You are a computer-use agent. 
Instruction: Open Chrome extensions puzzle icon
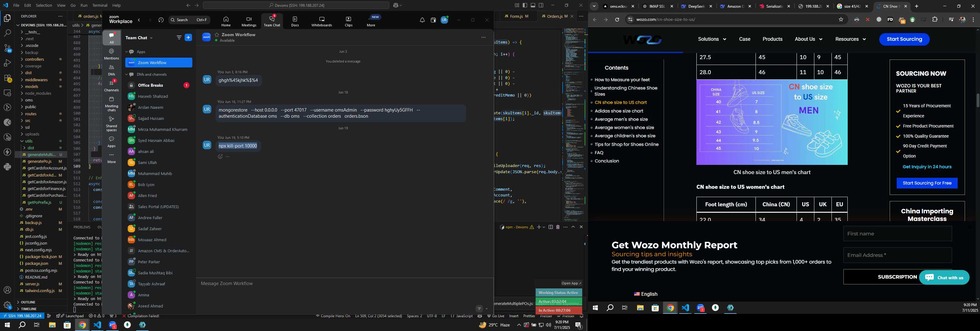(x=935, y=19)
